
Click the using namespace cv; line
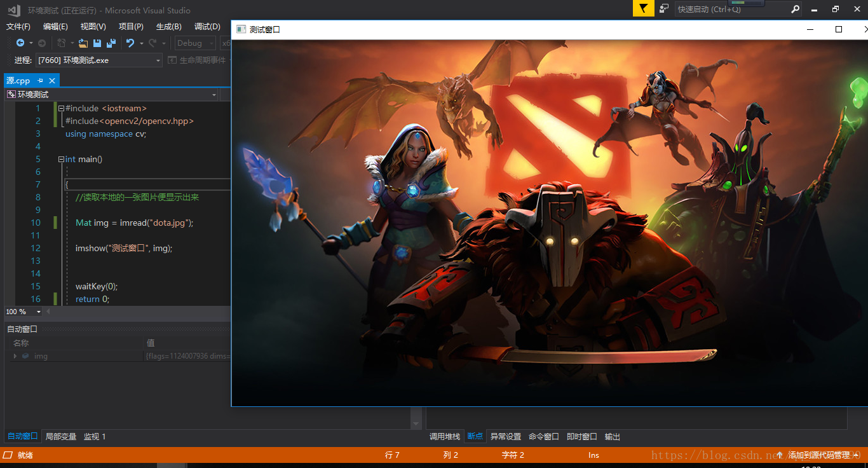click(x=105, y=134)
